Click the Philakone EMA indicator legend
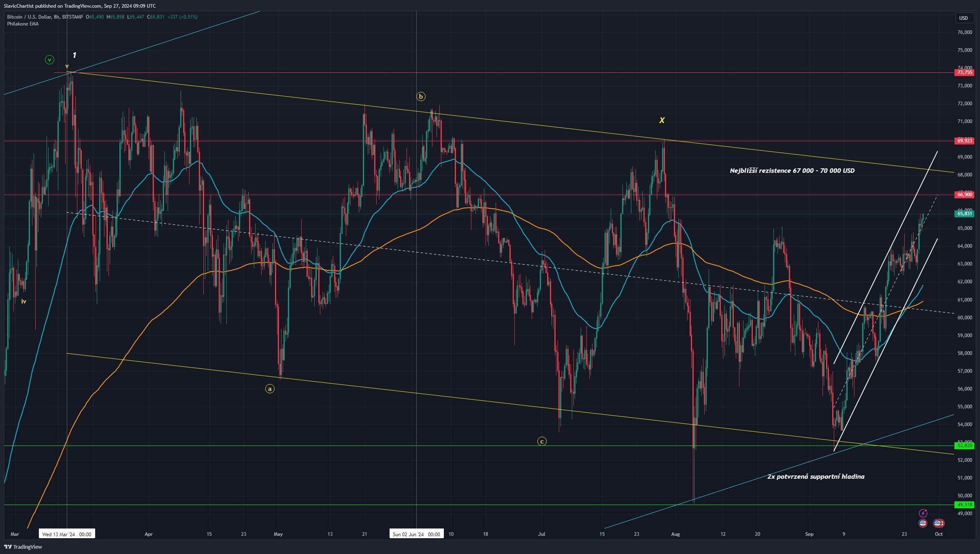 click(23, 24)
